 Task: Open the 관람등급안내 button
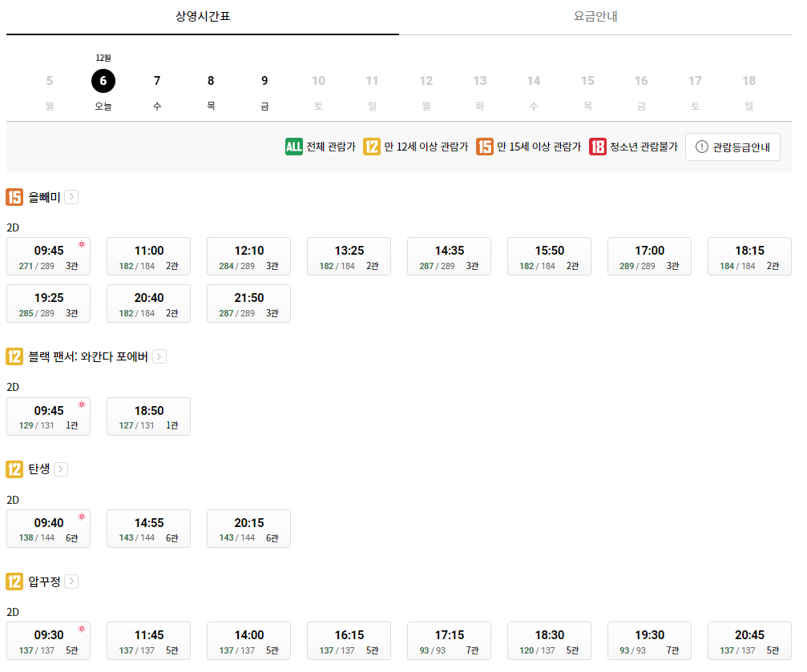pyautogui.click(x=733, y=147)
